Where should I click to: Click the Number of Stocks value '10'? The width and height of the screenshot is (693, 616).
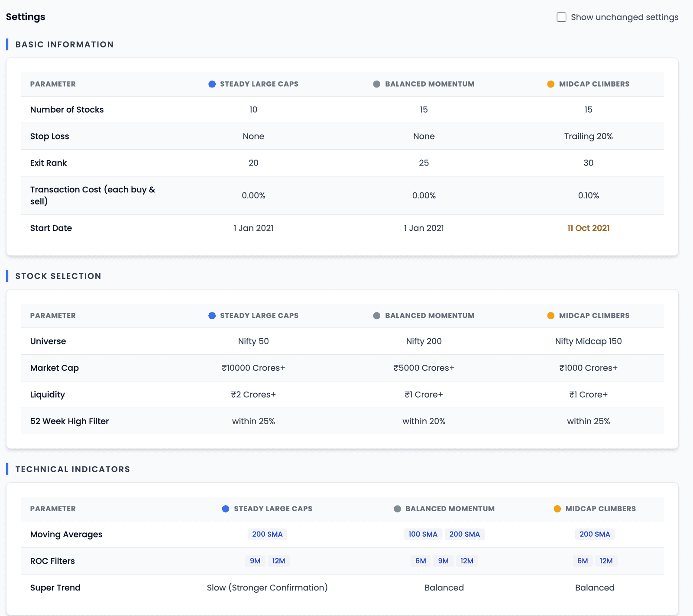253,110
